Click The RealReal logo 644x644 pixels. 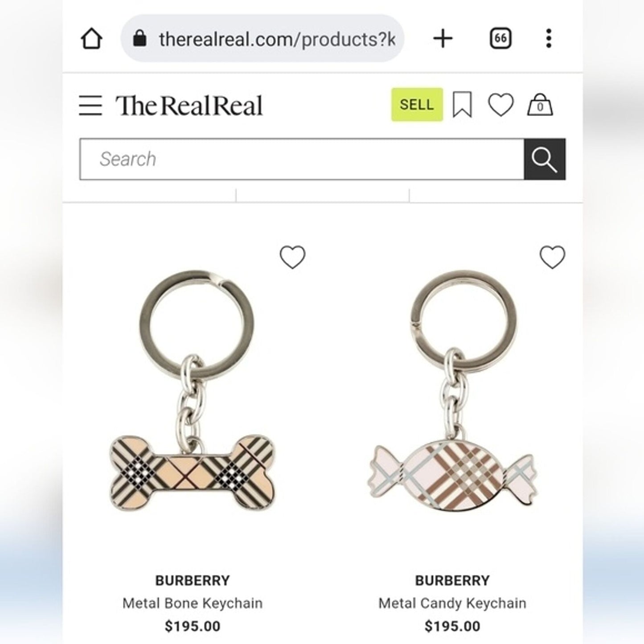pyautogui.click(x=189, y=106)
